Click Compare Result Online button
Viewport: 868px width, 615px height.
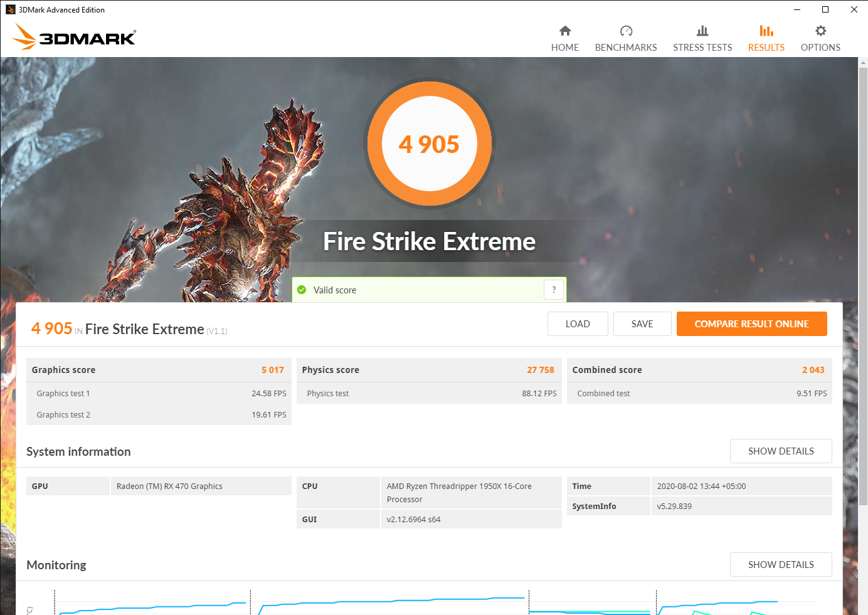click(751, 324)
